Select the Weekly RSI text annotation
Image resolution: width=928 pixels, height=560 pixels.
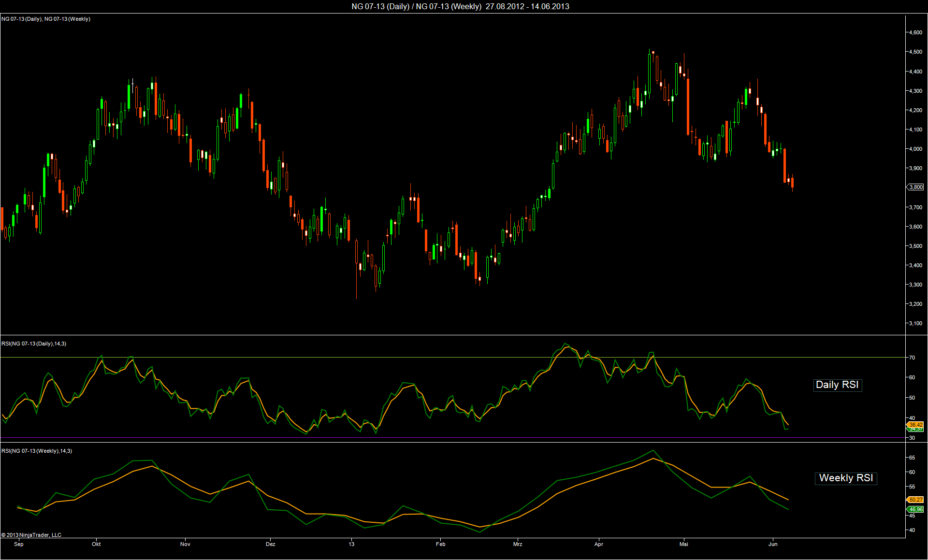pyautogui.click(x=846, y=478)
